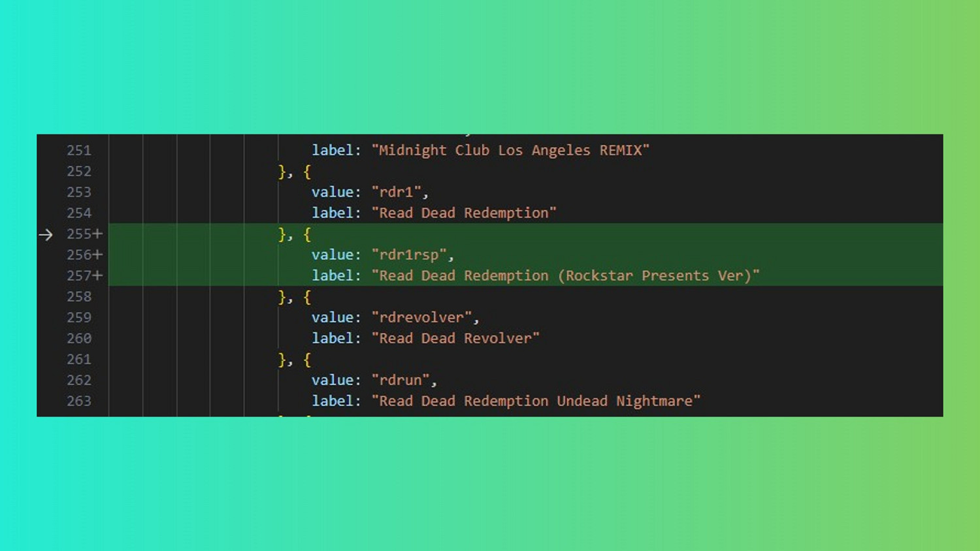Viewport: 980px width, 551px height.
Task: Click the "Read Dead Revolver" label string
Action: [455, 338]
